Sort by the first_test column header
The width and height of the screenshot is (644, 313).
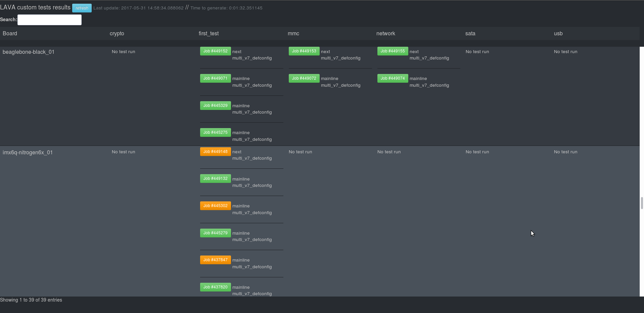click(209, 34)
